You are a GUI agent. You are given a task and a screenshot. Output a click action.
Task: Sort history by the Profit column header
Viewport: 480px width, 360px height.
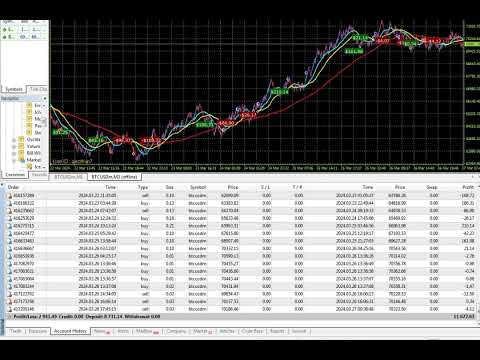coord(468,187)
